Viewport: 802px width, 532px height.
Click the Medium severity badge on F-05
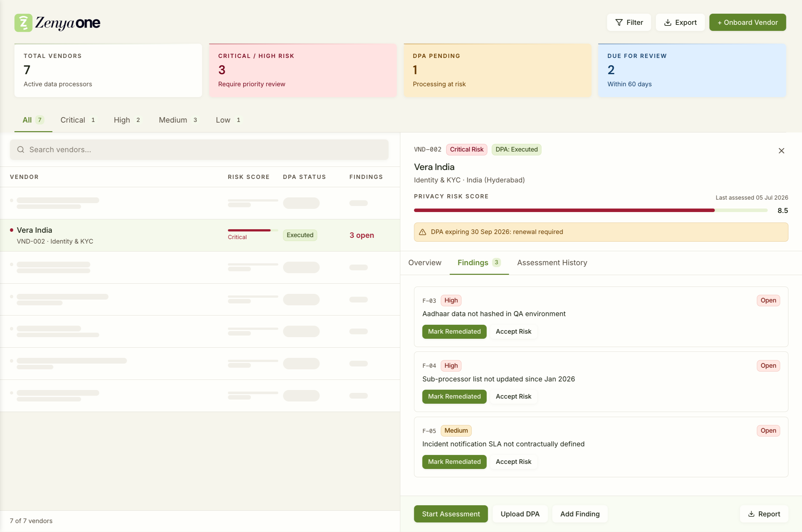[456, 430]
